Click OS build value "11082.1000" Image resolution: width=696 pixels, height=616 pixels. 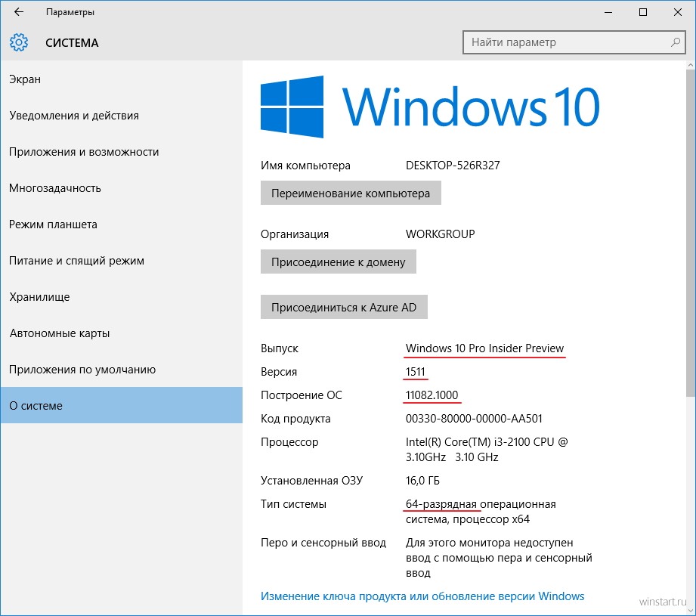432,395
